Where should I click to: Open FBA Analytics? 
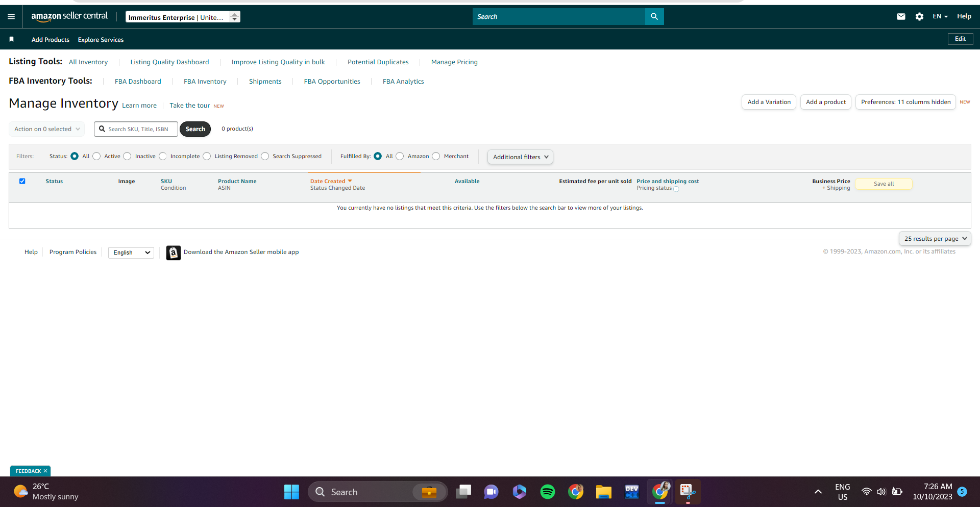[403, 82]
